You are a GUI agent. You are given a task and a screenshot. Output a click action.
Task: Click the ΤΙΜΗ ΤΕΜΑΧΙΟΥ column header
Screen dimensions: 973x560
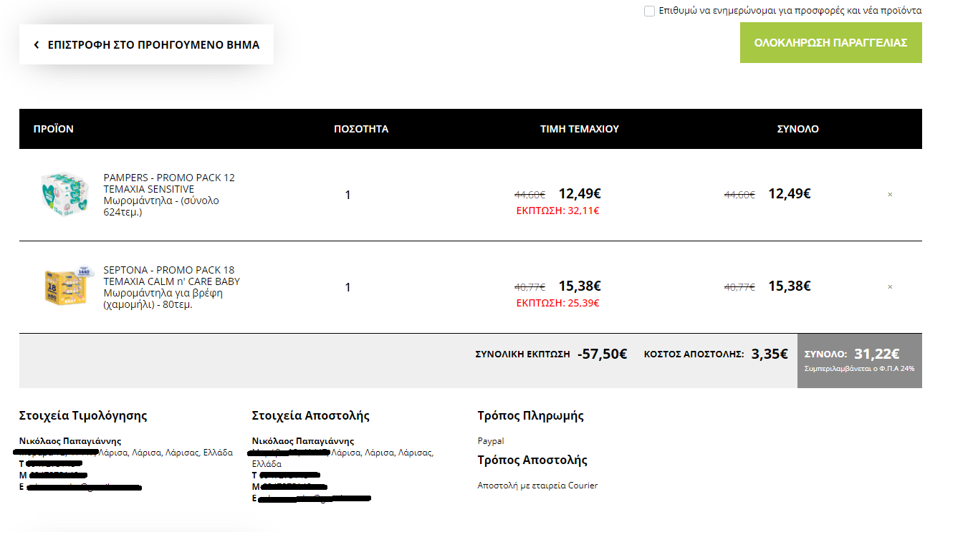[580, 129]
